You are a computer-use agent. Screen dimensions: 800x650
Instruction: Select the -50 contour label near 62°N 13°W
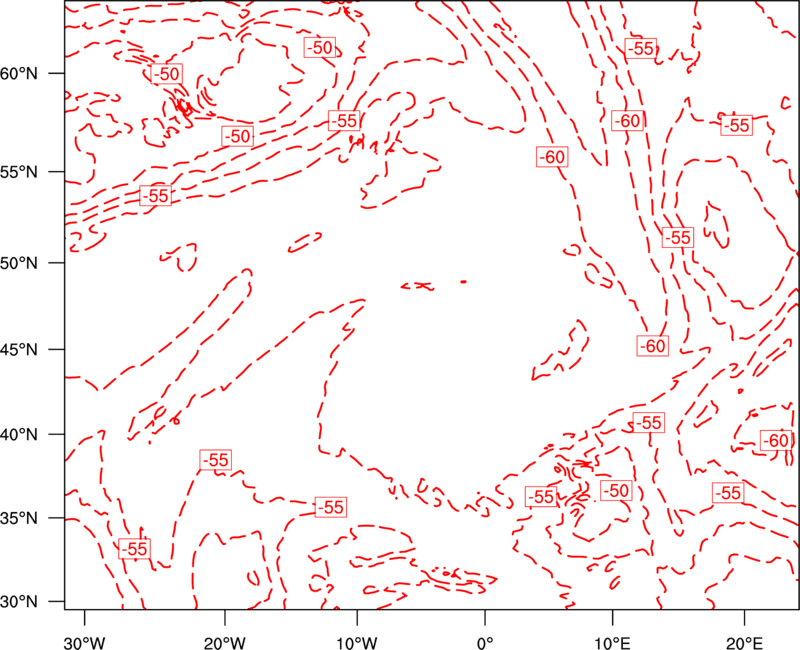tap(320, 47)
